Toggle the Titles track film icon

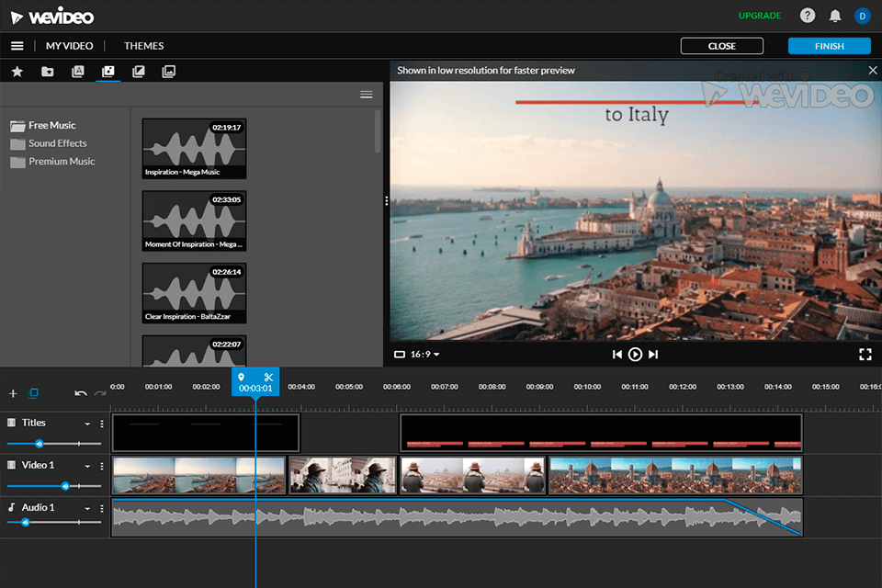(x=11, y=422)
